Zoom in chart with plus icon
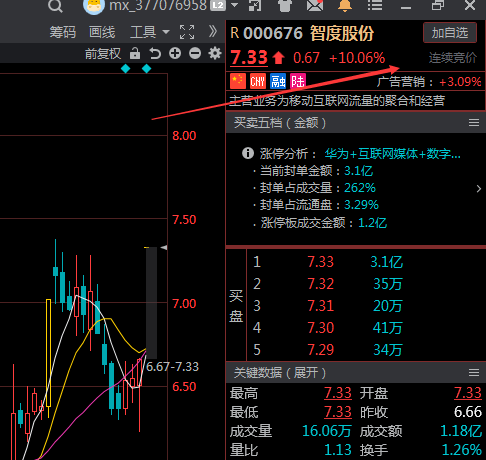 pos(175,53)
